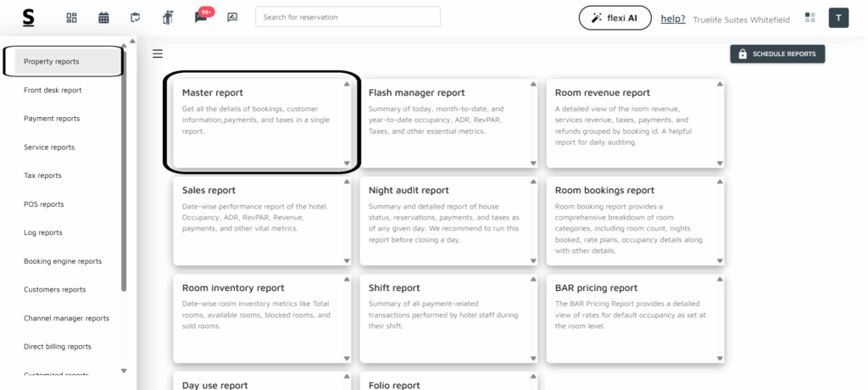Click the flexi AI button
Image resolution: width=868 pixels, height=390 pixels.
614,18
